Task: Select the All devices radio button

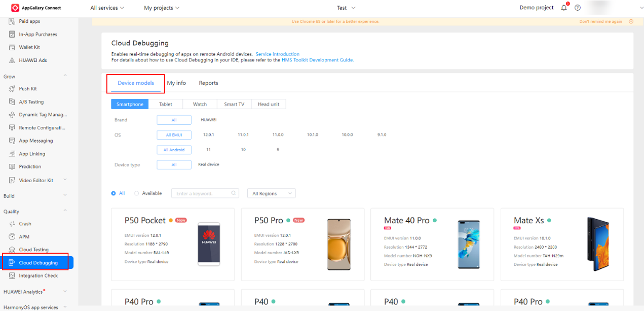Action: pyautogui.click(x=113, y=193)
